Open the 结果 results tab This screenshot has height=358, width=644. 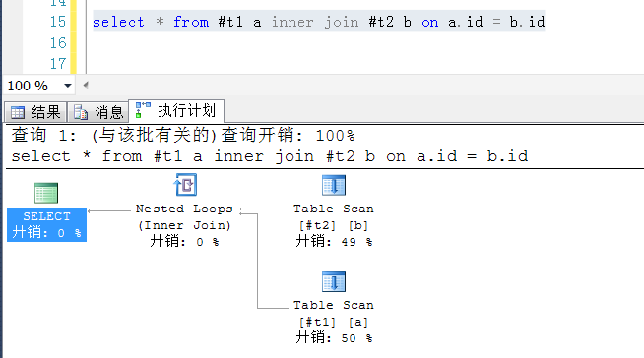35,112
